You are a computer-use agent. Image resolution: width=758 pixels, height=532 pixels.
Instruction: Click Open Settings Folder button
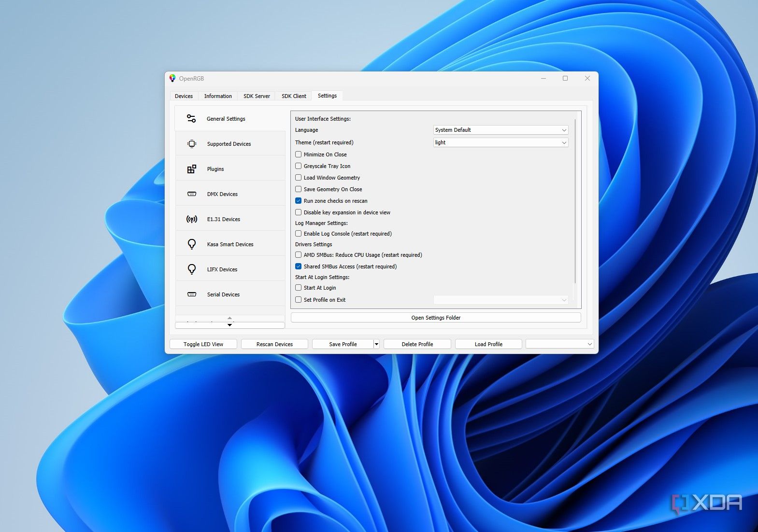coord(436,318)
